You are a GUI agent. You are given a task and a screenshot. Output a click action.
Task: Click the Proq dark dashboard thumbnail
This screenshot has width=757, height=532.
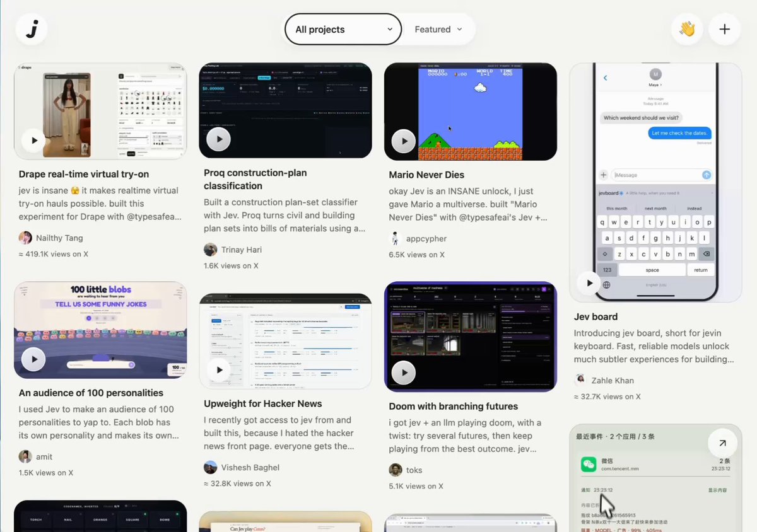pyautogui.click(x=285, y=110)
